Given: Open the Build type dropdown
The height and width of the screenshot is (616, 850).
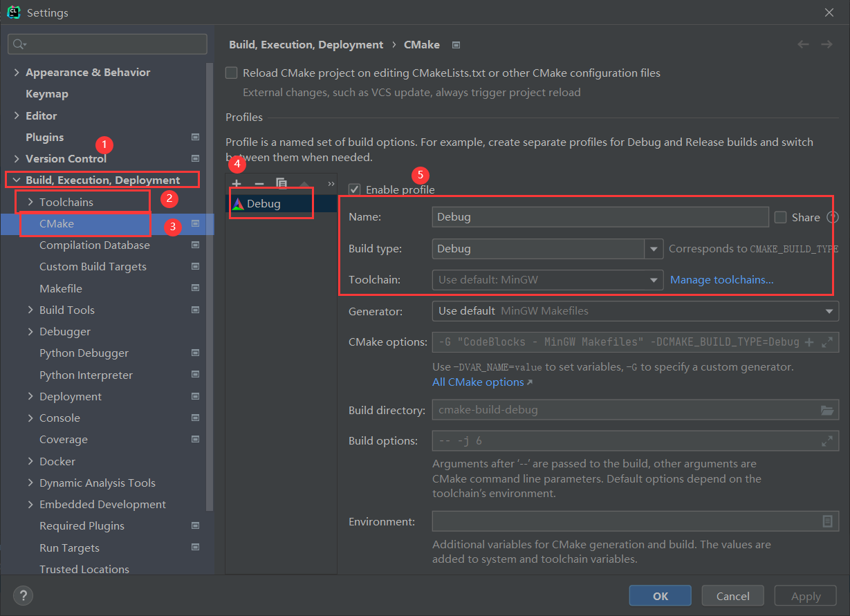Looking at the screenshot, I should [x=654, y=248].
